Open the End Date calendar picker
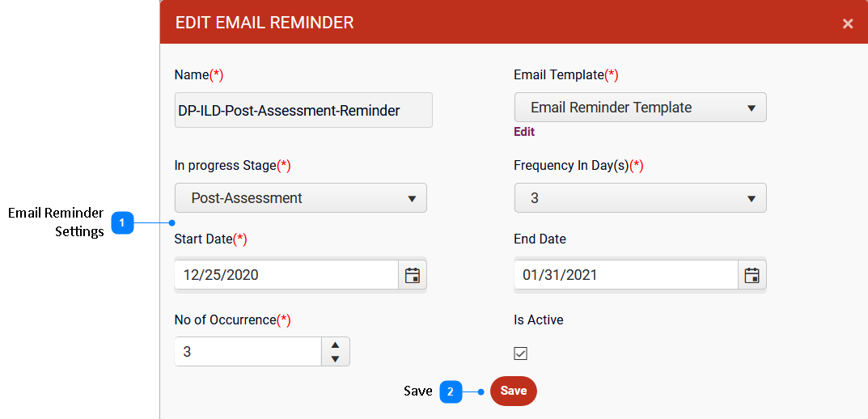The width and height of the screenshot is (868, 419). click(752, 275)
